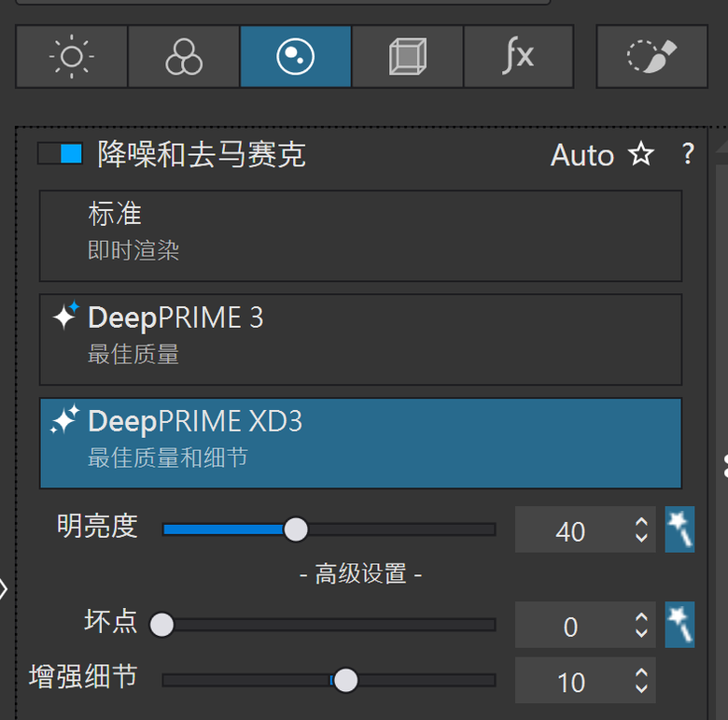Screen dimensions: 728x720
Task: Click the stepper arrows of 坏点 value
Action: click(641, 625)
